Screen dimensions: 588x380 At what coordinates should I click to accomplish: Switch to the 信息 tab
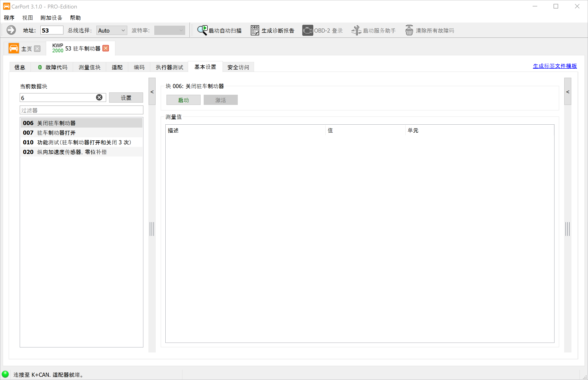pos(20,67)
